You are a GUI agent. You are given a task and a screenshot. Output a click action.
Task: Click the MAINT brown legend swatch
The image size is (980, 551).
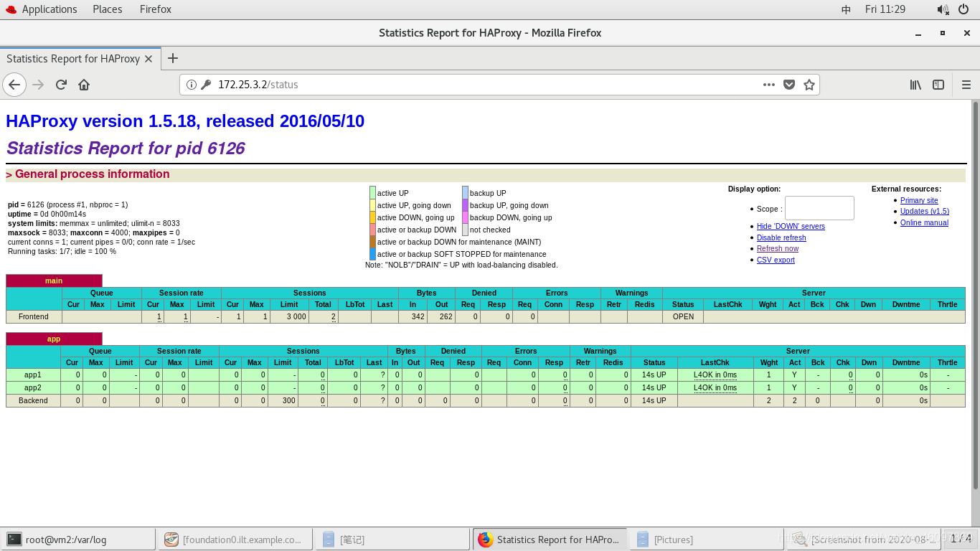372,242
